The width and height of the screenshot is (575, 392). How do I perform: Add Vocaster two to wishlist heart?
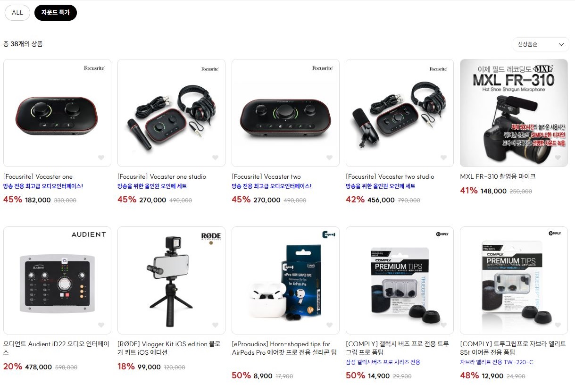[x=329, y=158]
